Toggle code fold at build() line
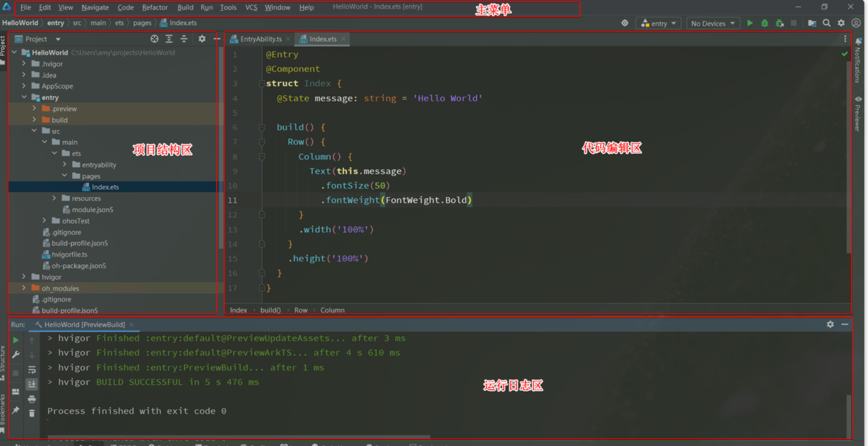868x446 pixels. coord(262,128)
